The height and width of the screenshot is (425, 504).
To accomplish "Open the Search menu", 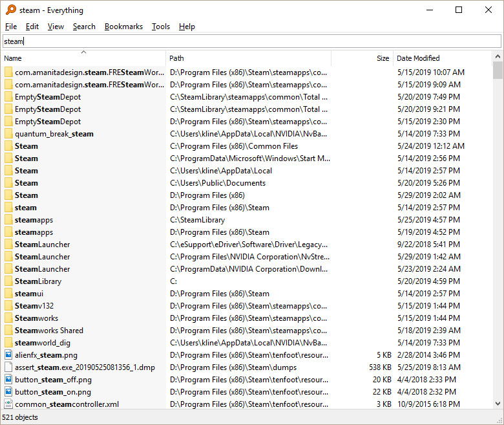I will click(x=84, y=27).
